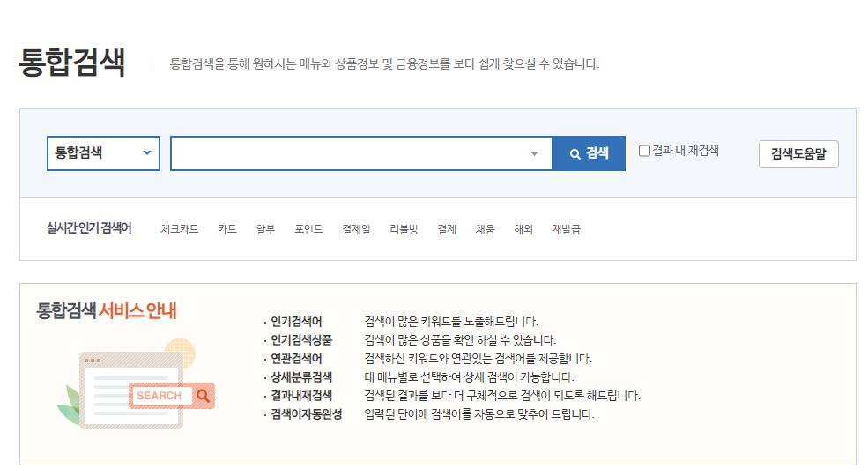Click the 인기검색상품 guide item
Screen dimensions: 868x476
[x=301, y=340]
